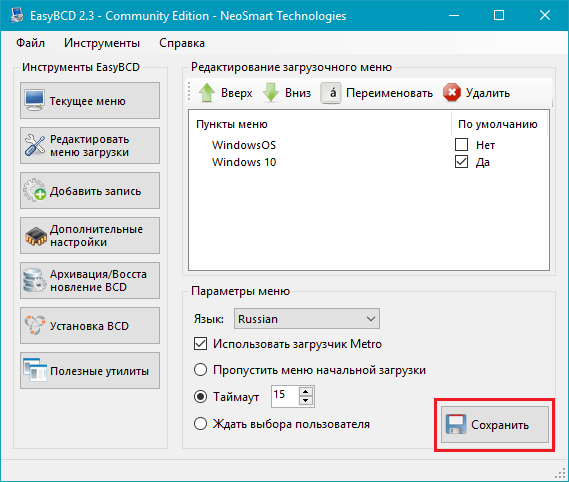Click the EasyBCD app icon in title bar
This screenshot has width=569, height=482.
coord(16,15)
